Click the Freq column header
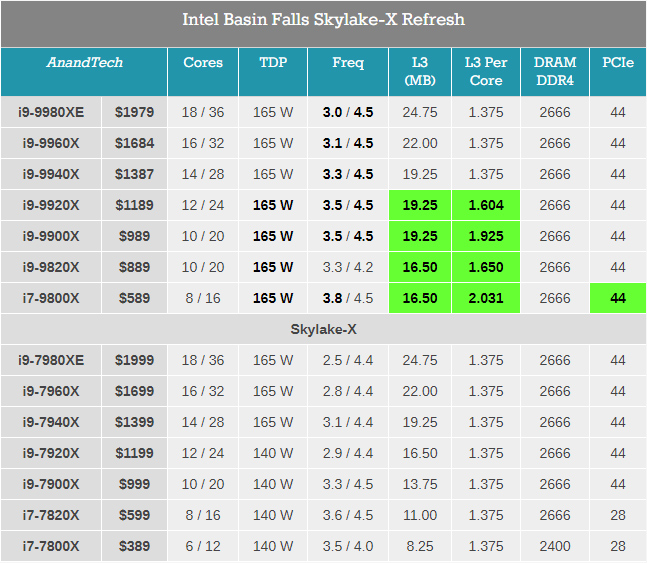The height and width of the screenshot is (563, 647). [348, 62]
